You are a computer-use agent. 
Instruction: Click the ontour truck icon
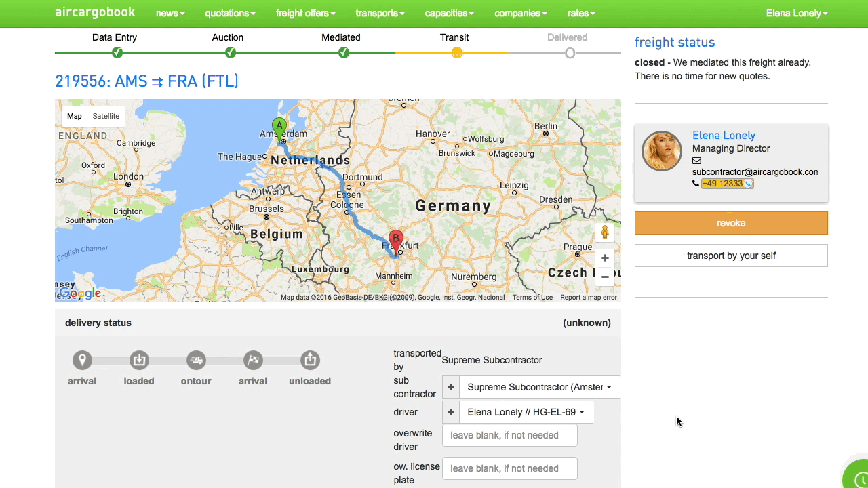(196, 360)
